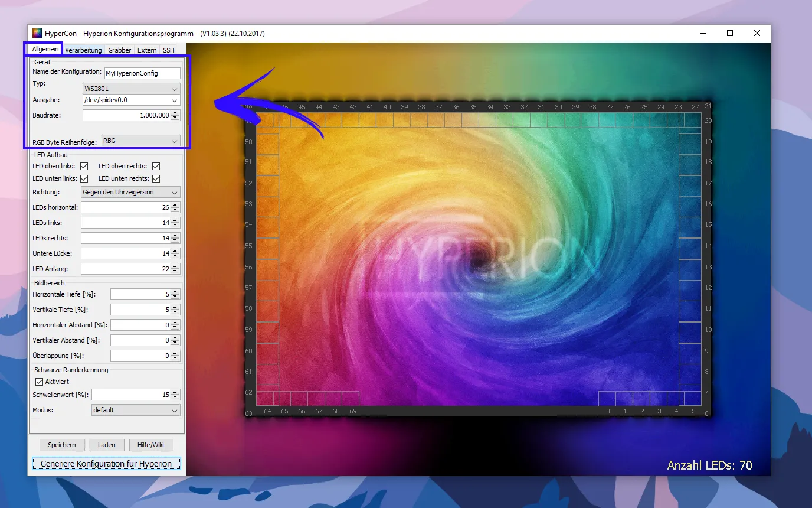Toggle the LED oben links checkbox
The height and width of the screenshot is (508, 812).
point(84,167)
